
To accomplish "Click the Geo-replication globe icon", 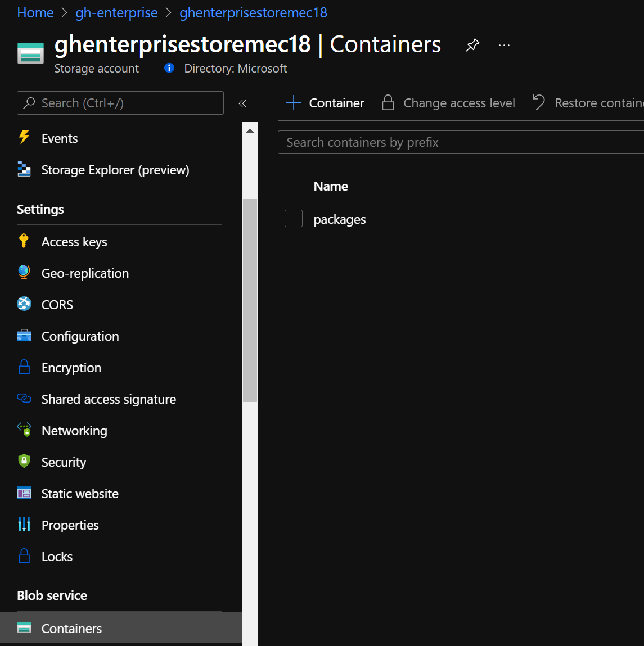I will [24, 272].
